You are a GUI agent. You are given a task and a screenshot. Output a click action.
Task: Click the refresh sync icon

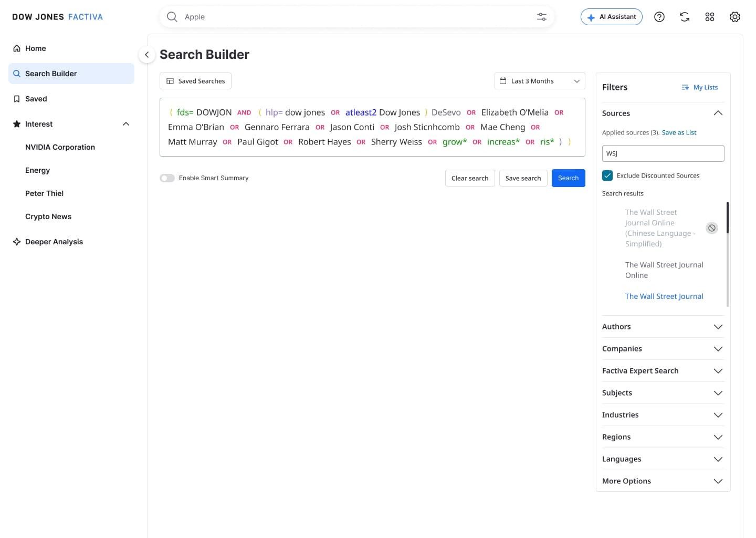[685, 17]
